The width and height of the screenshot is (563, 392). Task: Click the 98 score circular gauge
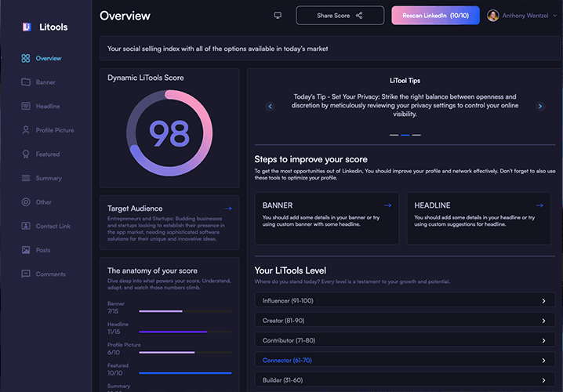coord(169,133)
